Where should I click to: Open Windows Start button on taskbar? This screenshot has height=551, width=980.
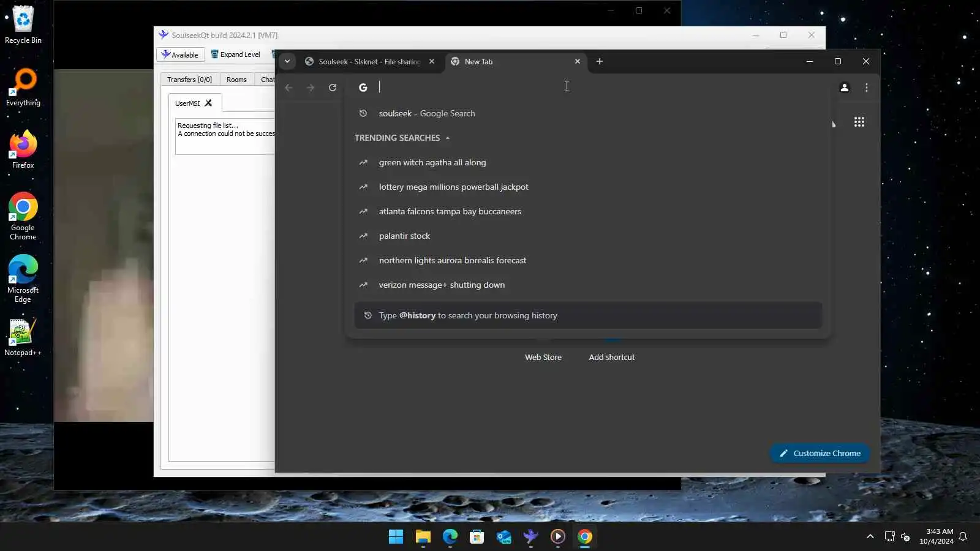pos(396,537)
